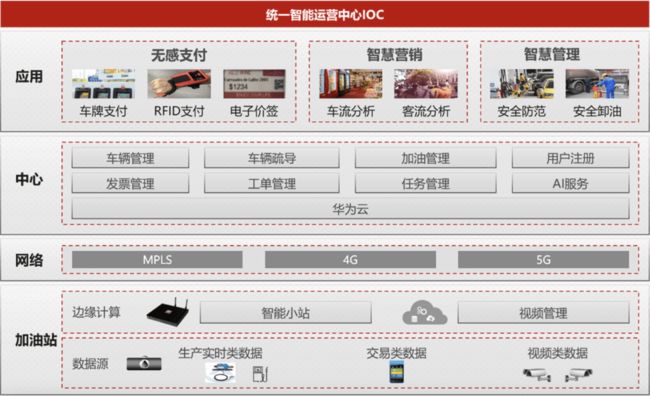650x396 pixels.
Task: Click the left surveillance camera icon
Action: pos(537,374)
